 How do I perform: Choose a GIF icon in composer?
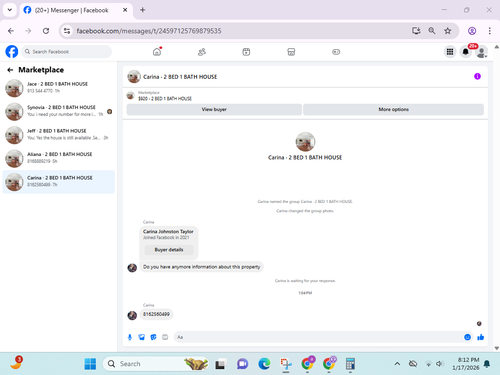tap(165, 337)
